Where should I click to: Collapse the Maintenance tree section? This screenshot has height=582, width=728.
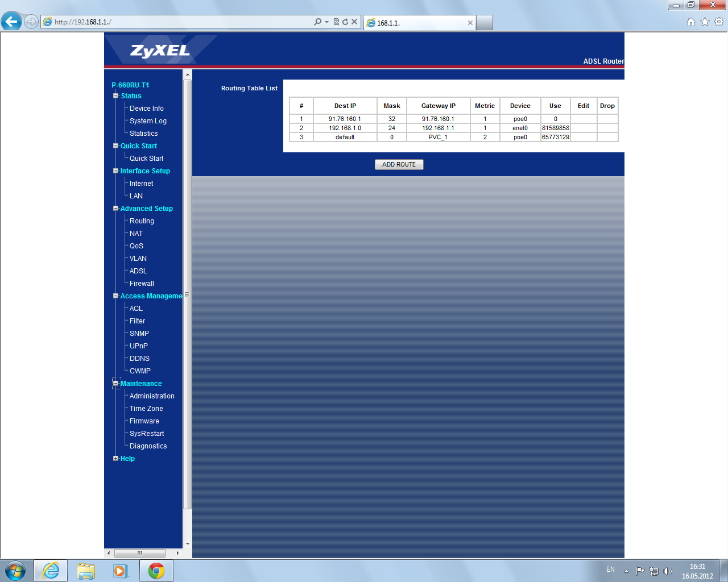[x=115, y=384]
